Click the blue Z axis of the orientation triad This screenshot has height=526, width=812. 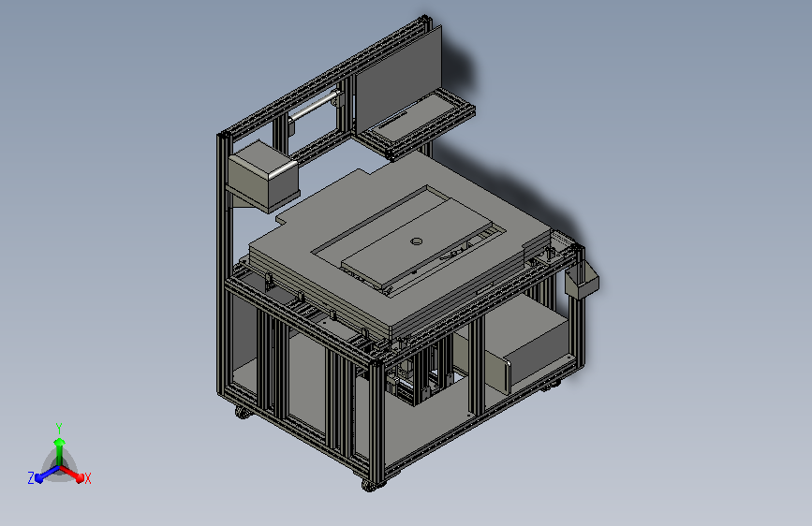[47, 474]
